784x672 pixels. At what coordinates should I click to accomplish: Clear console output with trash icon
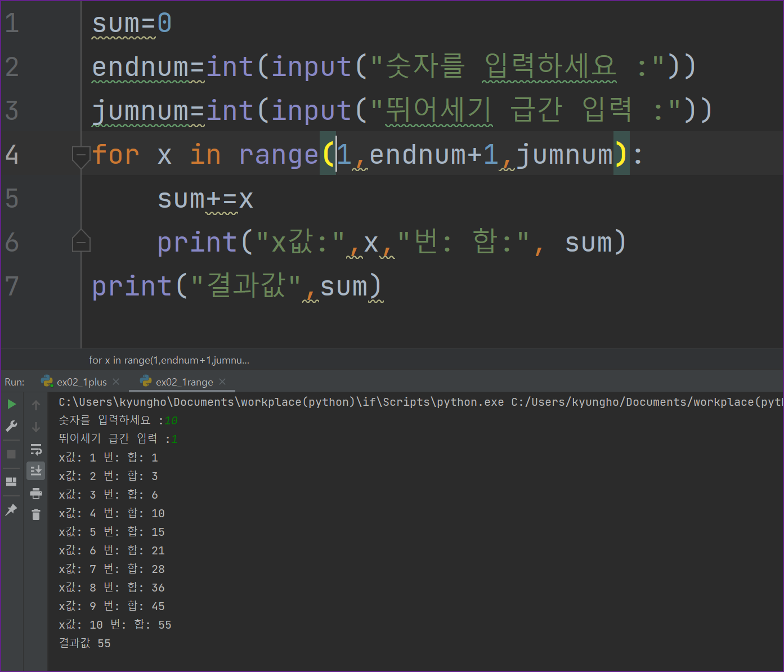(36, 514)
